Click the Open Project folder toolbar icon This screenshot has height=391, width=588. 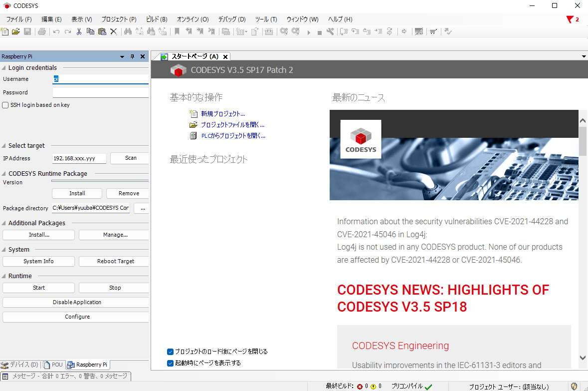[16, 31]
